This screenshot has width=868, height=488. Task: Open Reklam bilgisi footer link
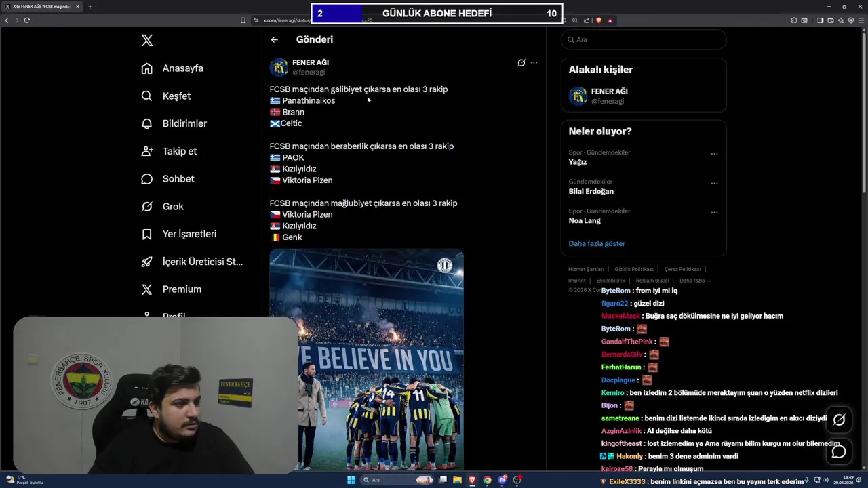(x=652, y=281)
